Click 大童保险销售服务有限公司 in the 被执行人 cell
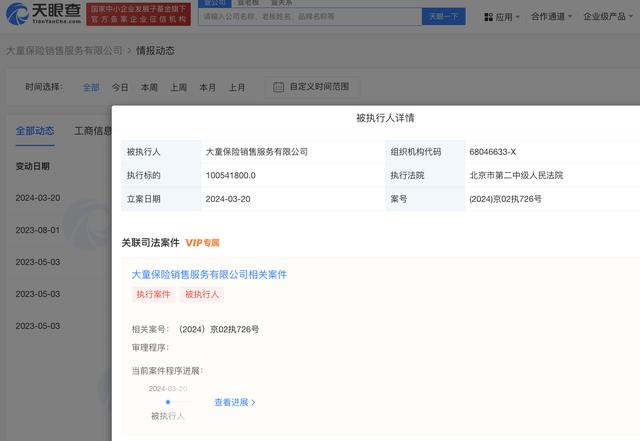 point(257,152)
